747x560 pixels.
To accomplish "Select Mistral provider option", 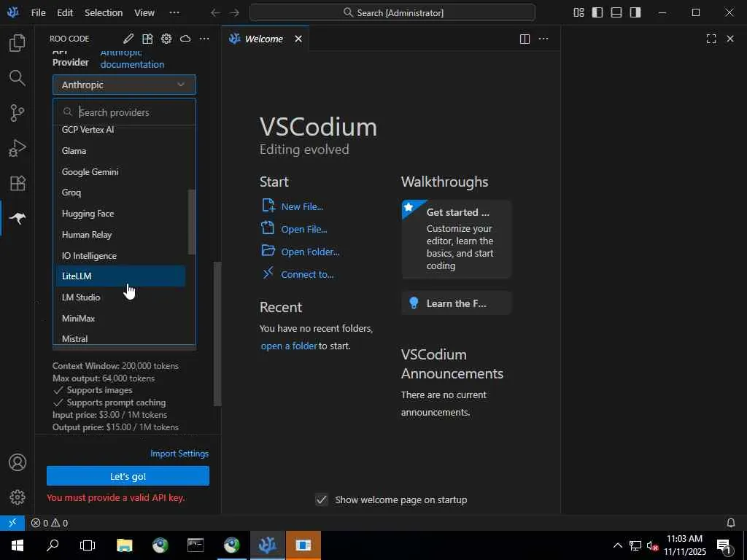I will [120, 337].
